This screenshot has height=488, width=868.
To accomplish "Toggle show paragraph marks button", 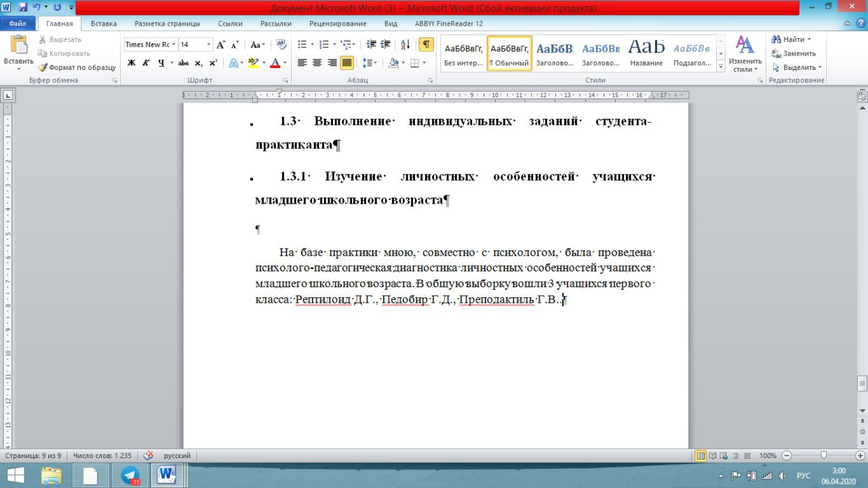I will tap(426, 45).
